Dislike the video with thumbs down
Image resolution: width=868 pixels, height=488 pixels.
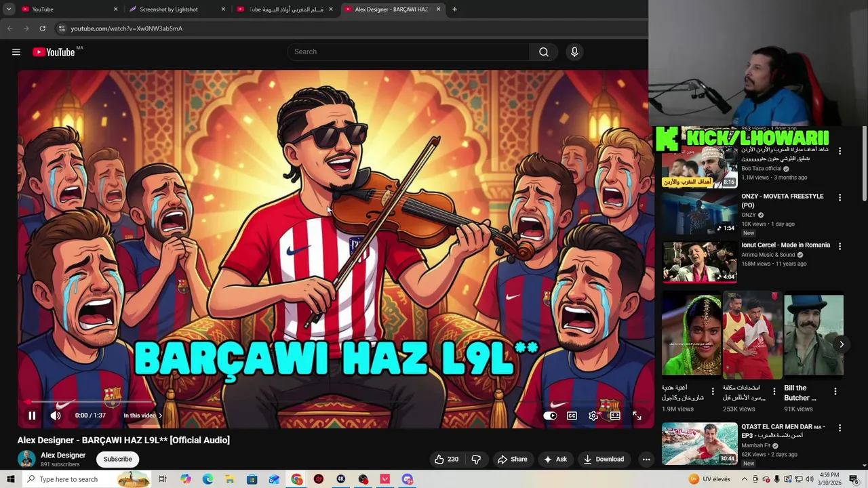click(x=476, y=459)
